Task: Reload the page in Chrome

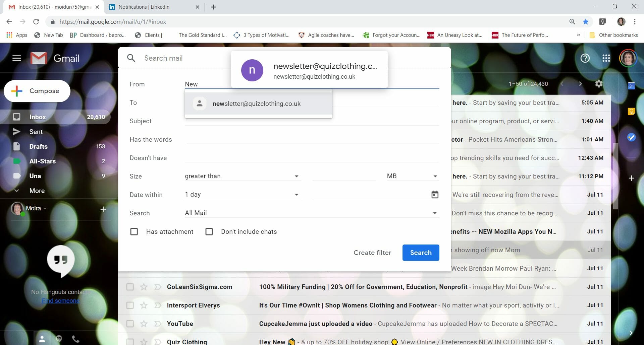Action: point(36,22)
